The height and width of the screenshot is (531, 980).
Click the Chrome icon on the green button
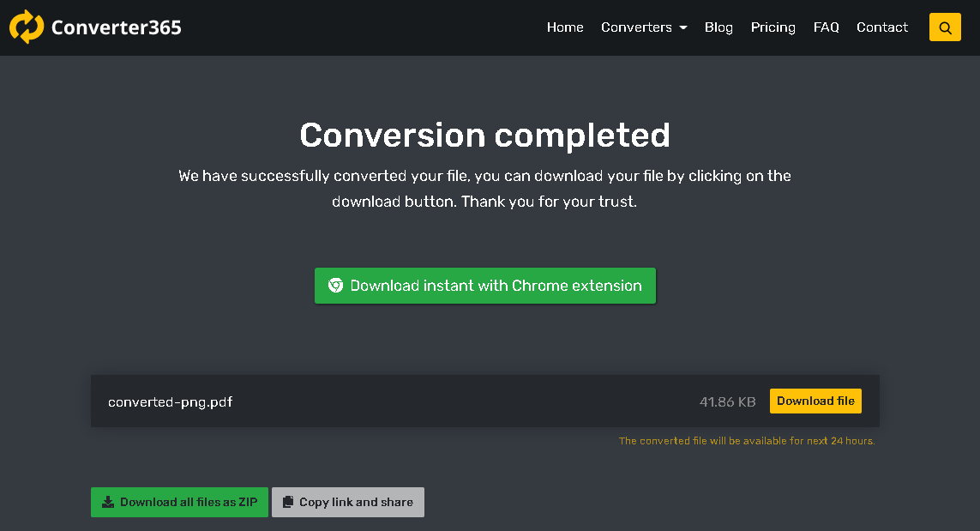tap(336, 286)
